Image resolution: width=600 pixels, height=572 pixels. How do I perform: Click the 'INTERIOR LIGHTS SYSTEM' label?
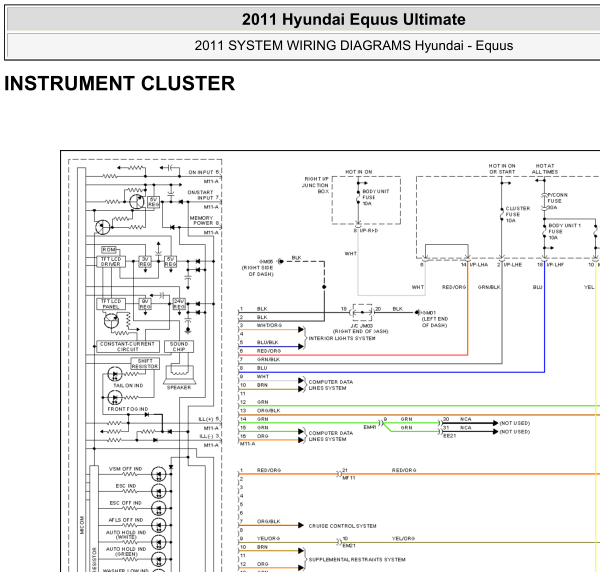click(x=342, y=338)
